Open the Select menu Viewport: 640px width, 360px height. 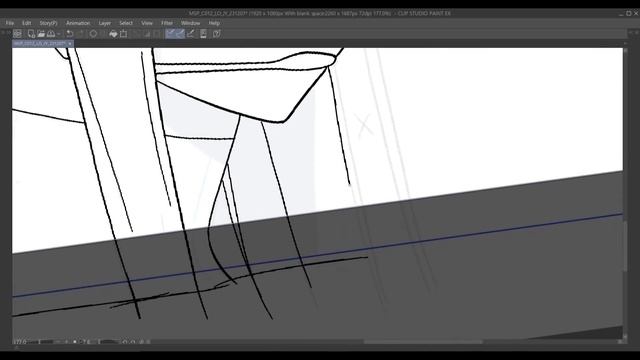[126, 23]
